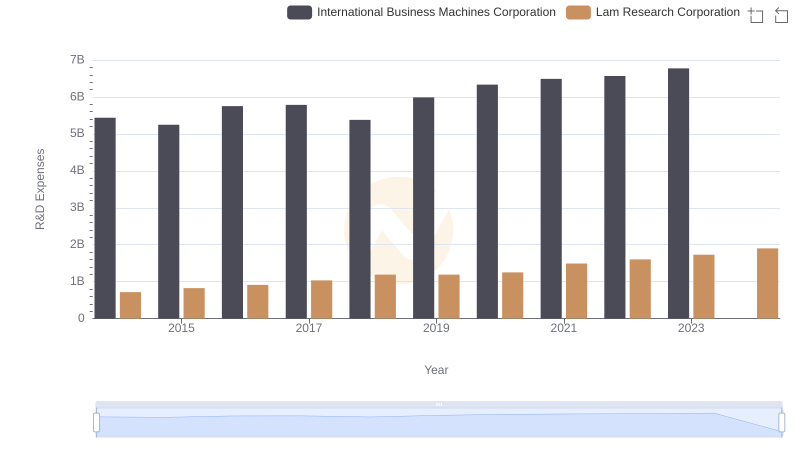Viewport: 800px width, 461px height.
Task: Grab the right handle of the zoom slider
Action: 781,423
